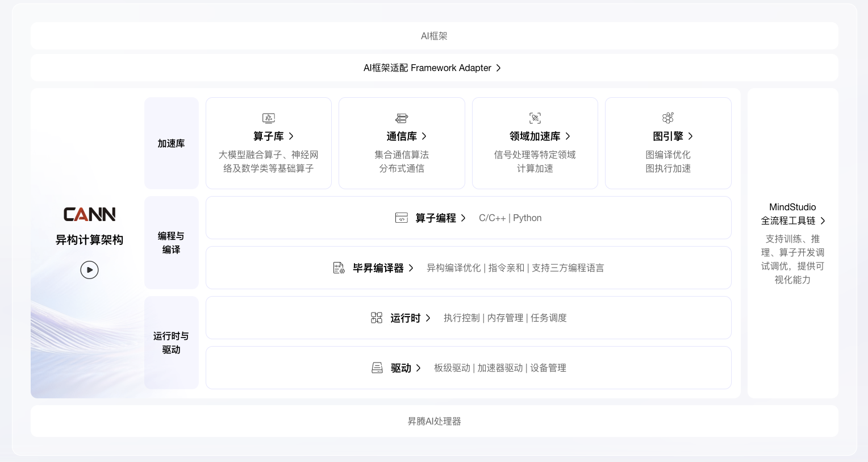Click the Framework Adapter chevron arrow
The image size is (868, 462).
pos(499,68)
